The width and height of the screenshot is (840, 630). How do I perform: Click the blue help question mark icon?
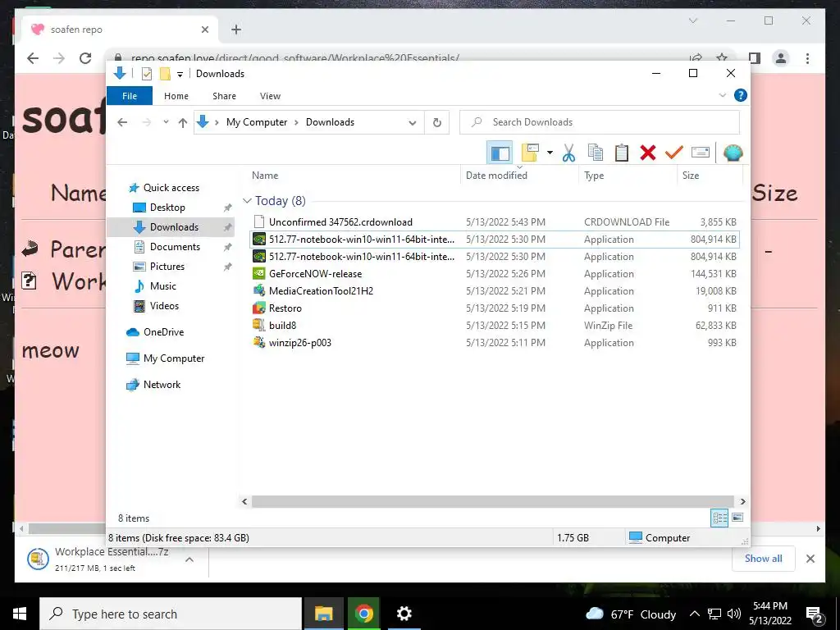[741, 95]
